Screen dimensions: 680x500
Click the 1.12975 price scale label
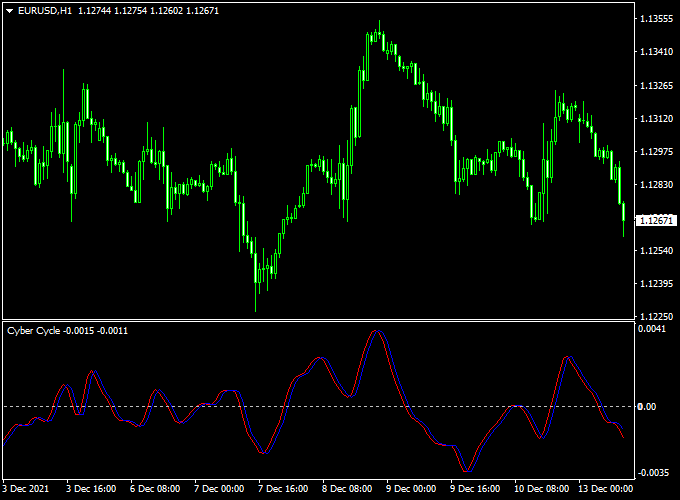click(657, 151)
